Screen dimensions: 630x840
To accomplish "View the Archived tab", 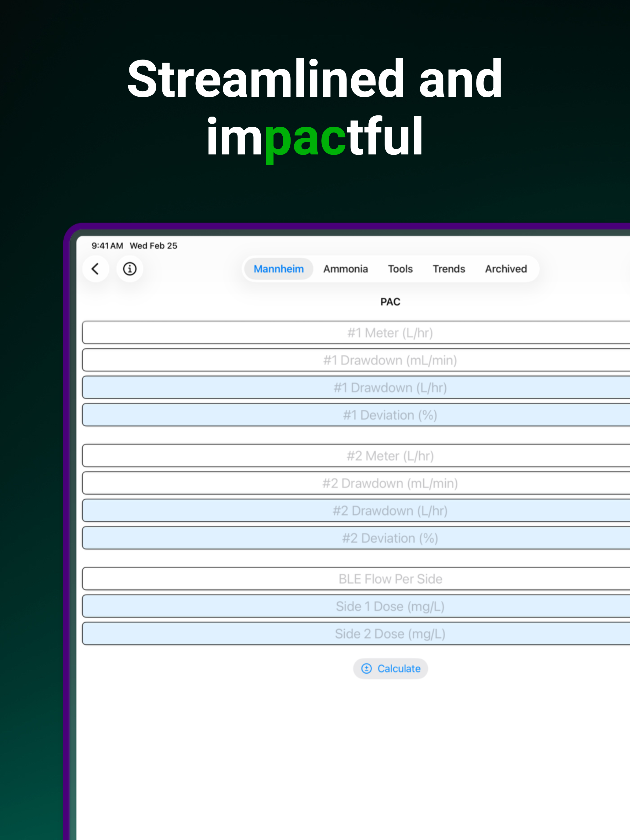I will pyautogui.click(x=506, y=269).
